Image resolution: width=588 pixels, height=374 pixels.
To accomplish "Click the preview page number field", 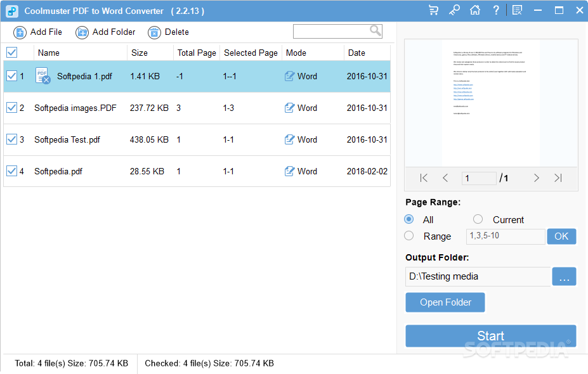I will tap(479, 178).
